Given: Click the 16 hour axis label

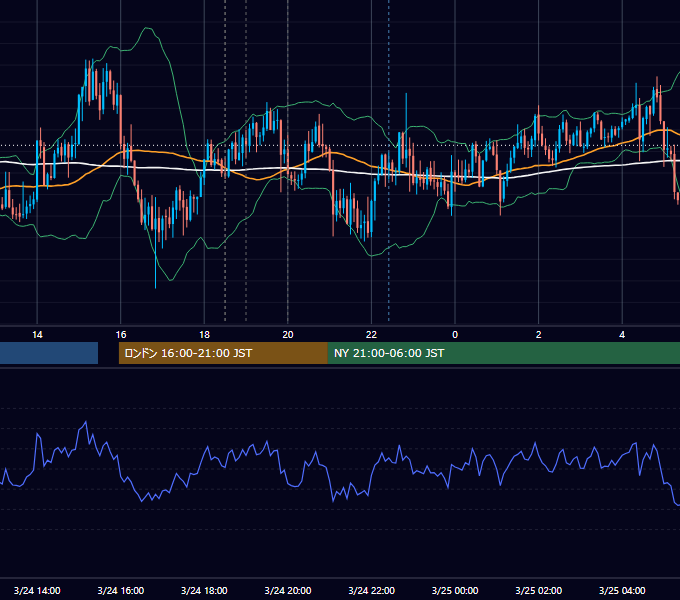Looking at the screenshot, I should click(x=121, y=335).
